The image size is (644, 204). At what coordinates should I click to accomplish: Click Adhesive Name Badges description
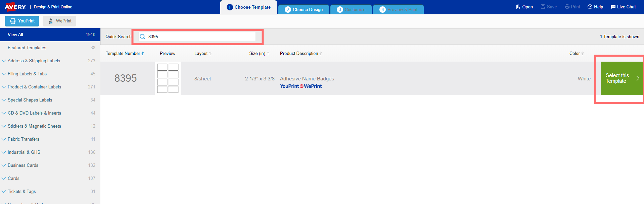point(307,79)
